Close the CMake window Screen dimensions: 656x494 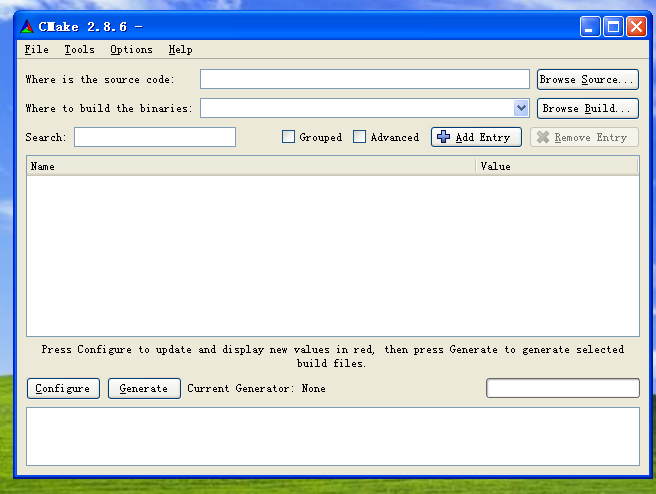coord(636,27)
